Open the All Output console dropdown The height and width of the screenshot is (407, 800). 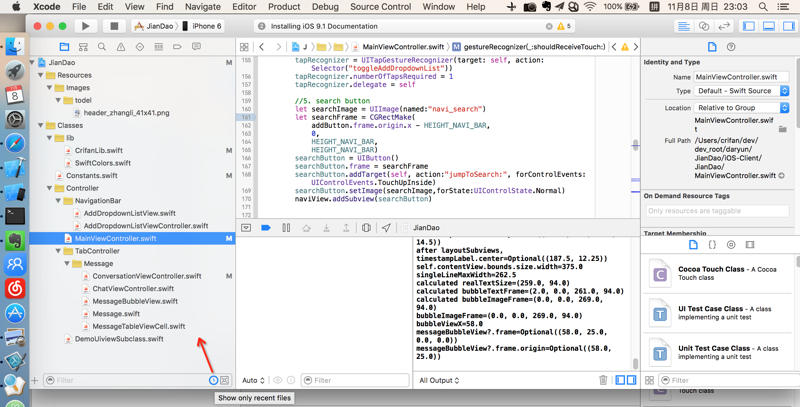tap(439, 380)
